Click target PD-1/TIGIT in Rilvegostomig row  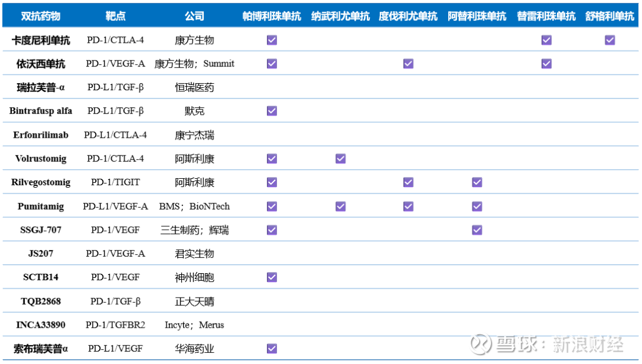click(x=115, y=182)
